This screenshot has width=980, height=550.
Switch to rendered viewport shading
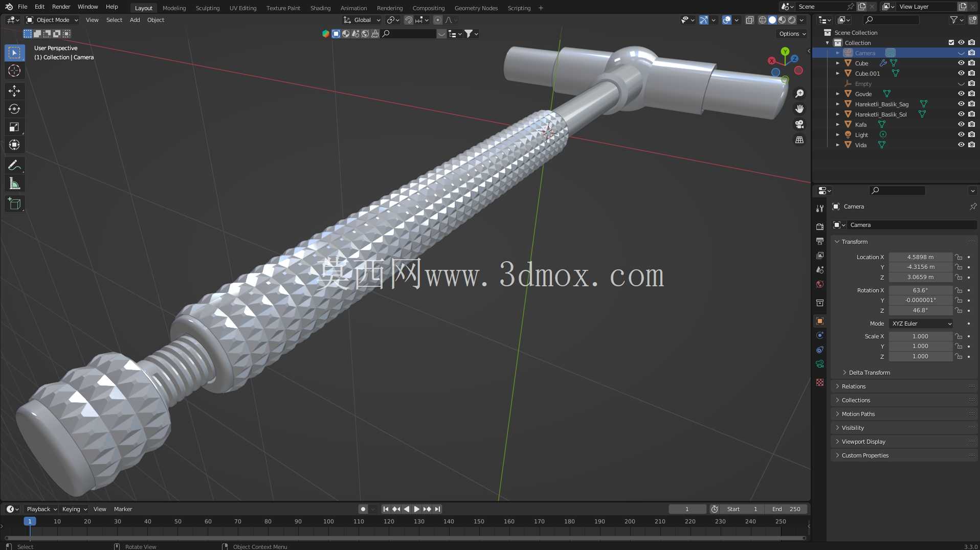click(x=792, y=20)
